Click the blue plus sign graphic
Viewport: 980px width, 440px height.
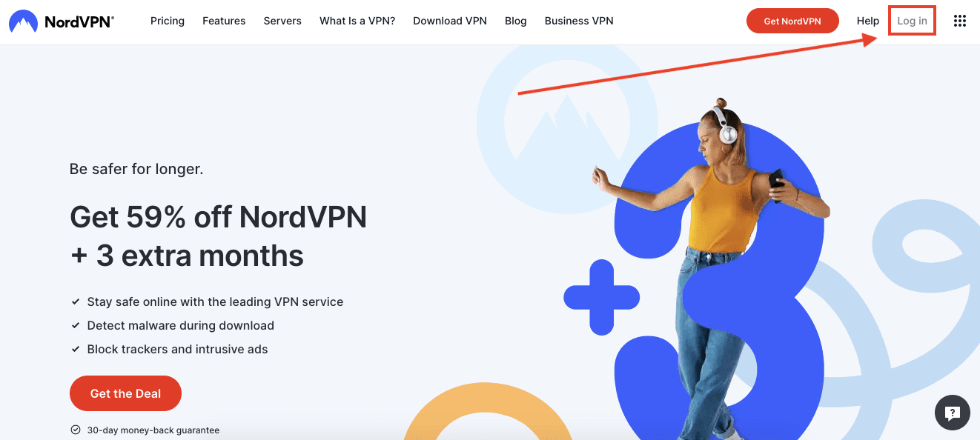point(601,297)
